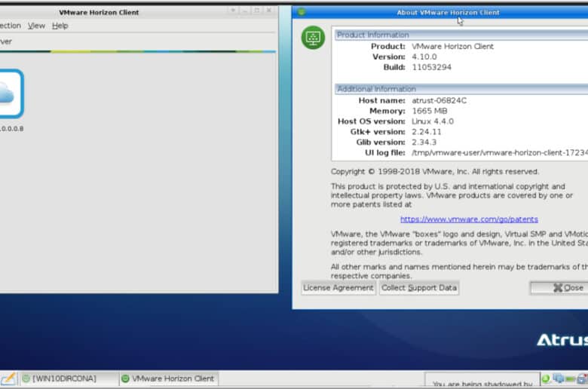Switch to [WIN10DIRCONA] taskbar entry
The width and height of the screenshot is (588, 389).
(x=69, y=378)
